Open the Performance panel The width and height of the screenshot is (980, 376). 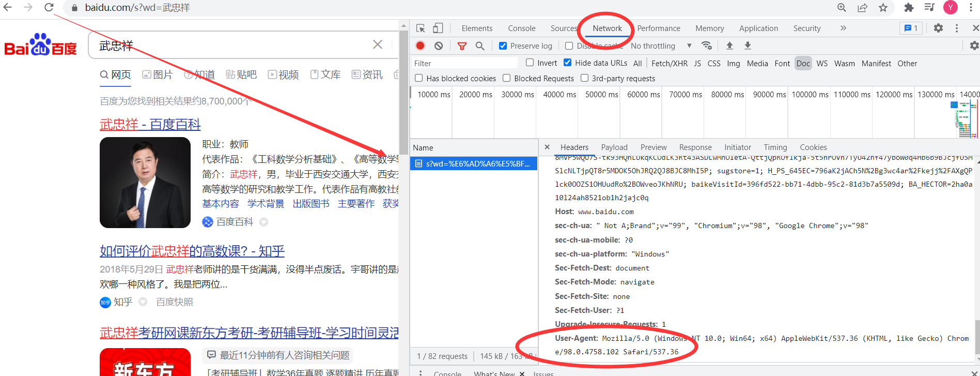point(659,28)
